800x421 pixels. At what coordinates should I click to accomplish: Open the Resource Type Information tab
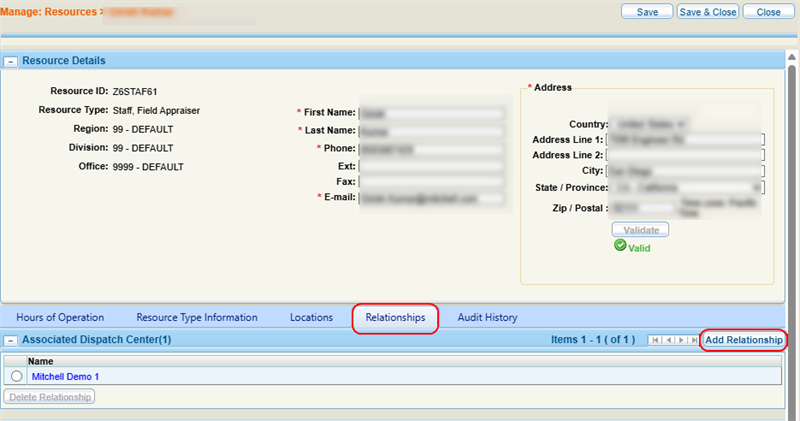[197, 317]
